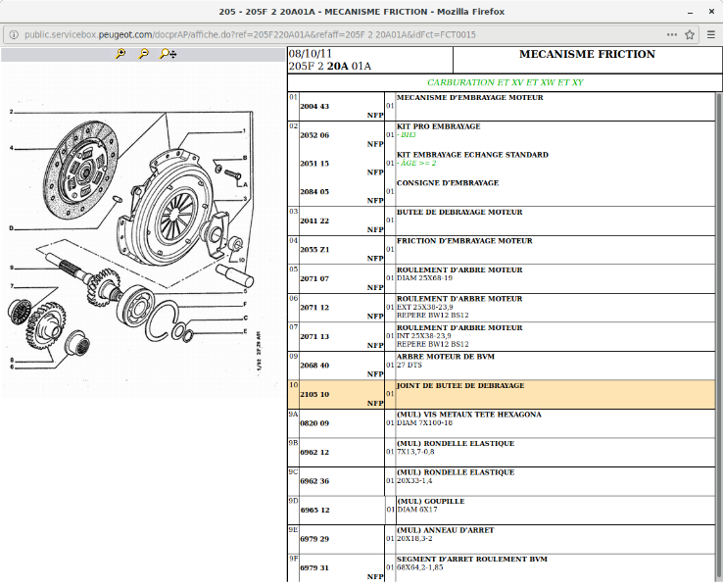Image resolution: width=723 pixels, height=588 pixels.
Task: Click MECANISME D'EMBRAYAGE MOTEUR description
Action: tap(470, 98)
